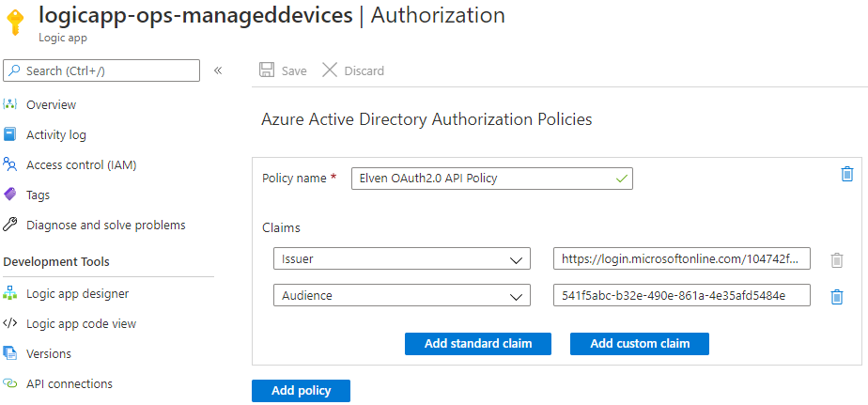The image size is (868, 405).
Task: Click the Add policy button
Action: tap(301, 391)
